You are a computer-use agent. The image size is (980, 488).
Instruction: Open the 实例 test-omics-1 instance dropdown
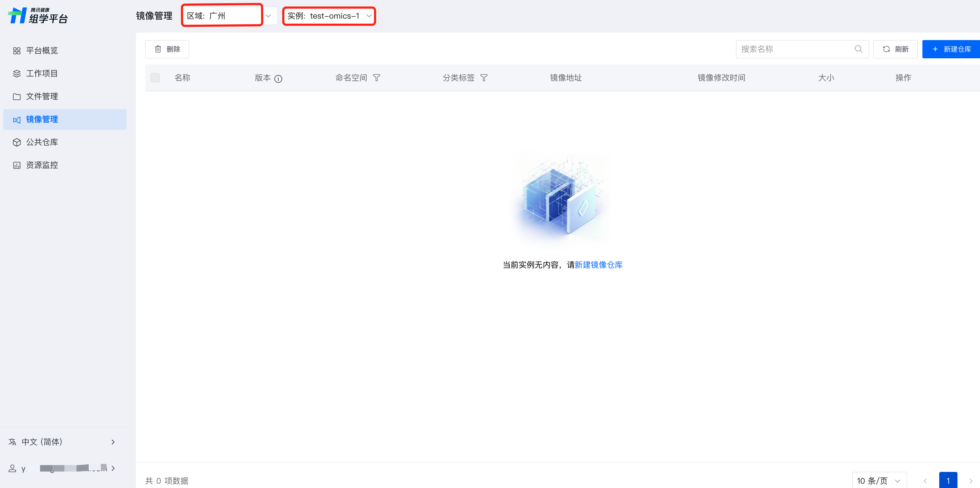pyautogui.click(x=329, y=16)
